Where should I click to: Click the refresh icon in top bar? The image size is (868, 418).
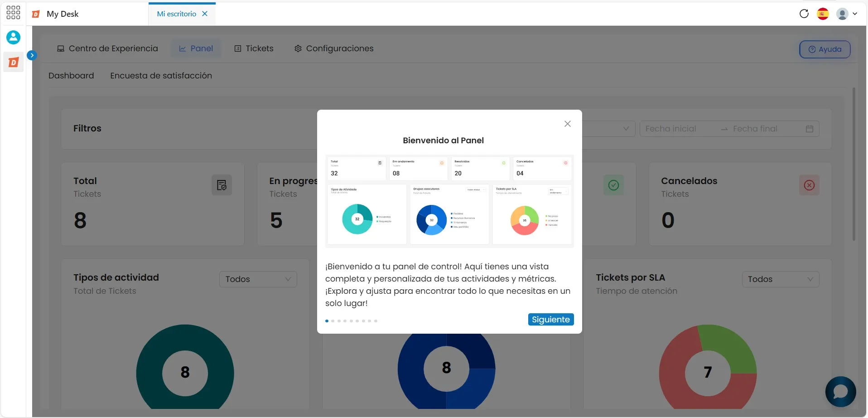click(x=804, y=14)
